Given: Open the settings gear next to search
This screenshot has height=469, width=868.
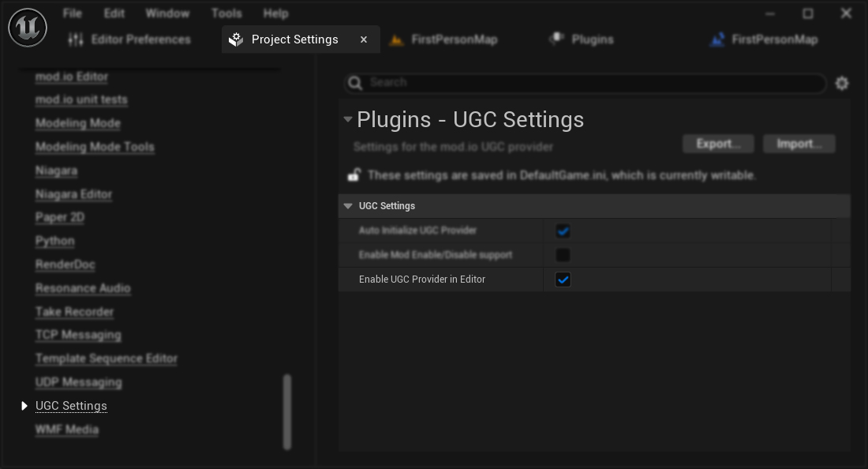Looking at the screenshot, I should [842, 83].
